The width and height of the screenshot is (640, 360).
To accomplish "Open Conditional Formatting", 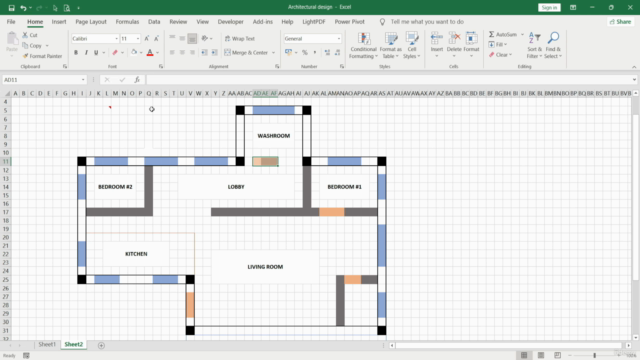I will (x=363, y=45).
